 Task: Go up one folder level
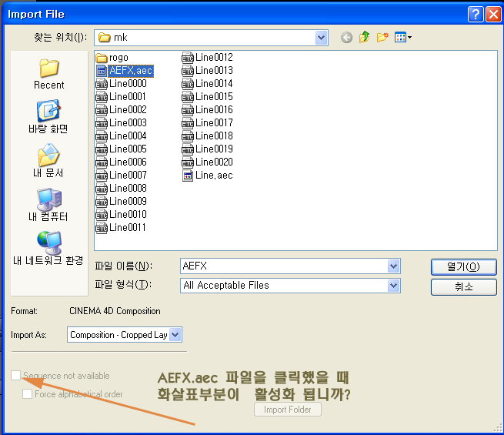(x=365, y=38)
